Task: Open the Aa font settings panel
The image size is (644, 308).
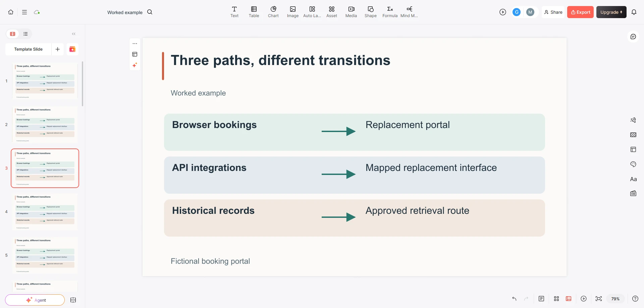Action: coord(633,179)
